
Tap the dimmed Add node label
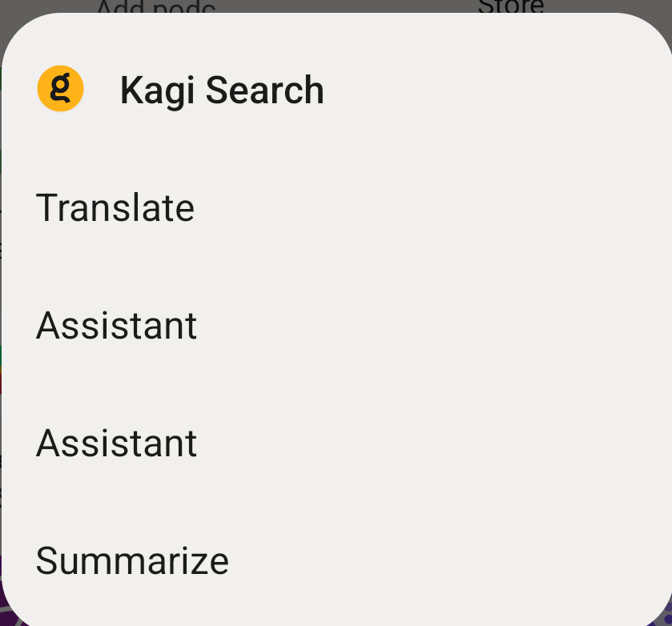[156, 7]
